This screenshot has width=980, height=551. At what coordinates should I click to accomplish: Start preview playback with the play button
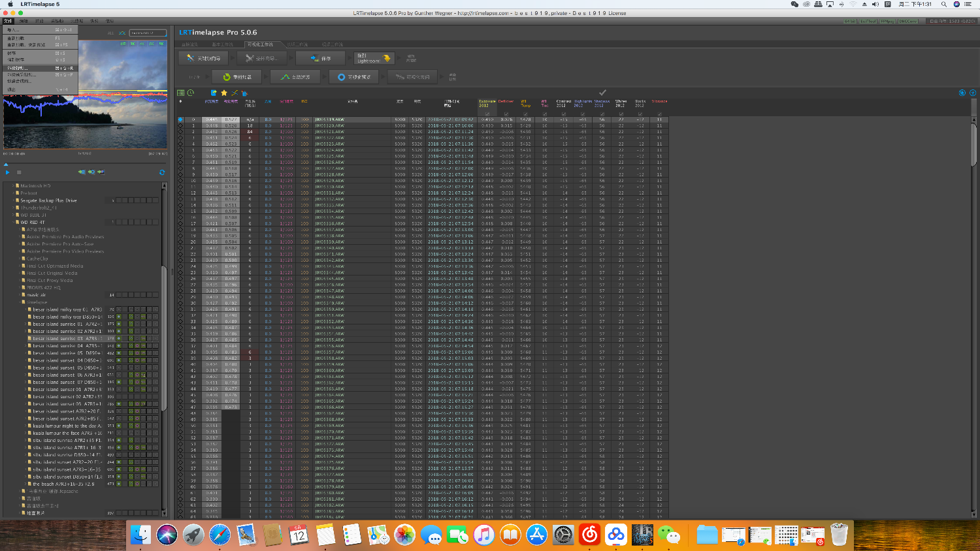[7, 172]
